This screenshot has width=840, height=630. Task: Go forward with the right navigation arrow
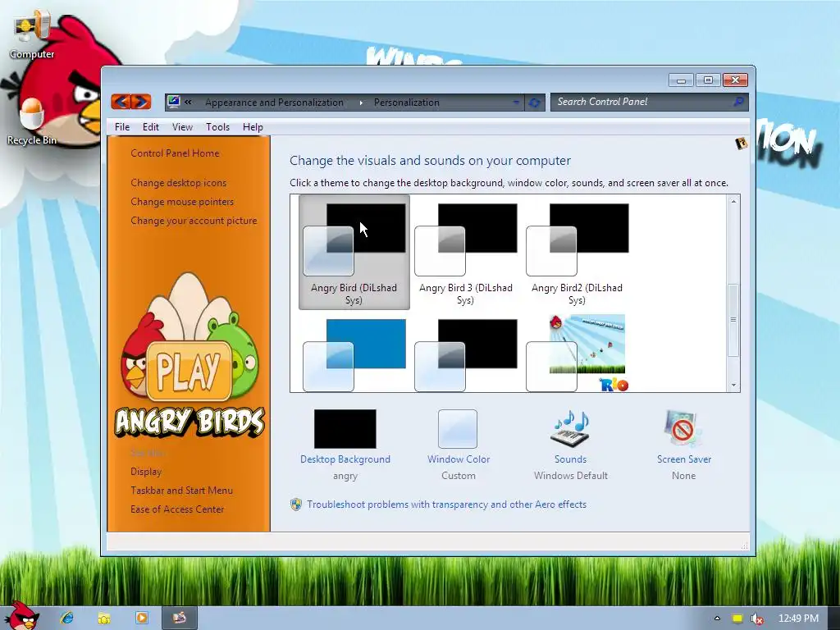click(141, 101)
